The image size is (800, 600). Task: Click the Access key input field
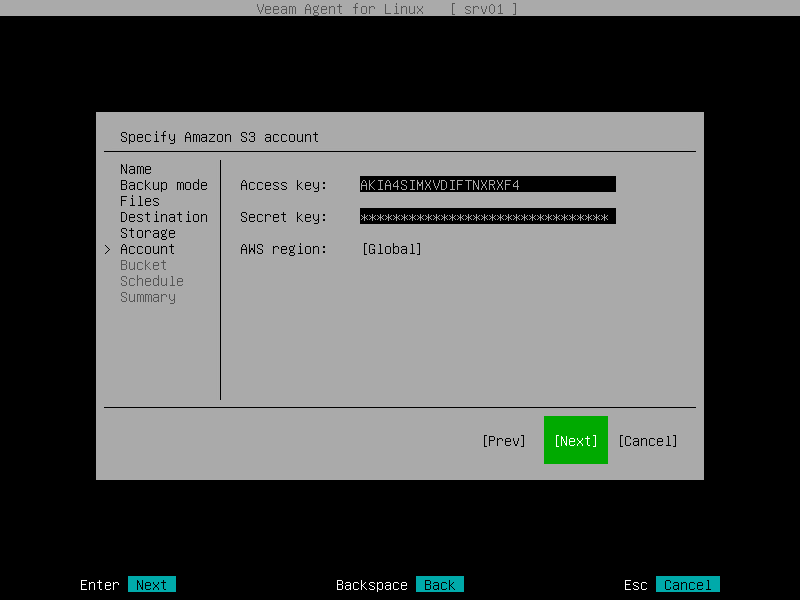tap(487, 184)
